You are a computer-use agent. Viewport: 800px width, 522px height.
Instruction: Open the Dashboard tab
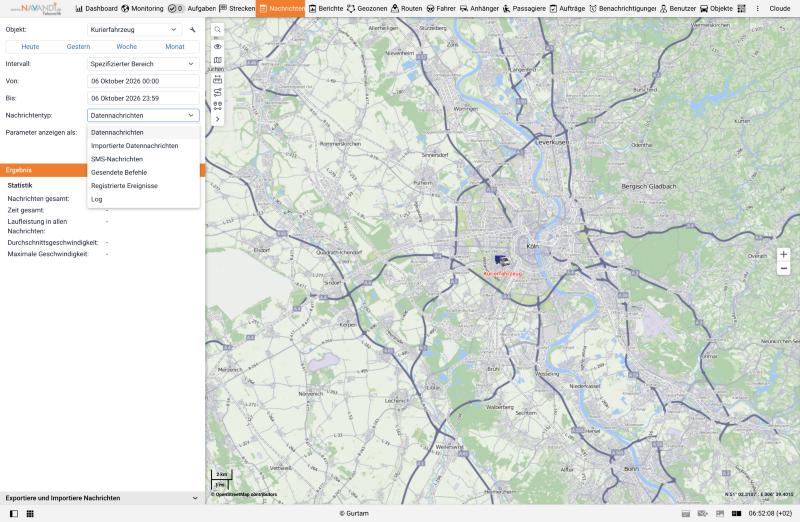click(x=96, y=9)
